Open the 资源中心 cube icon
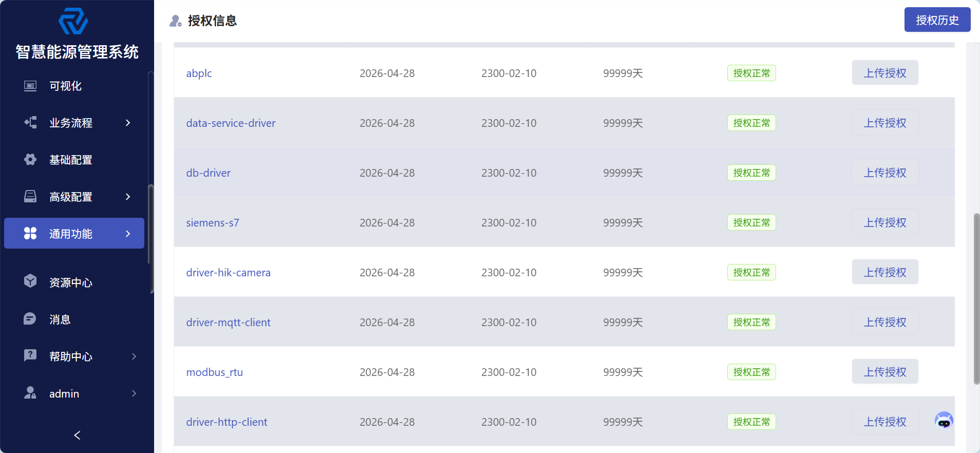Screen dimensions: 980x453 click(x=30, y=281)
